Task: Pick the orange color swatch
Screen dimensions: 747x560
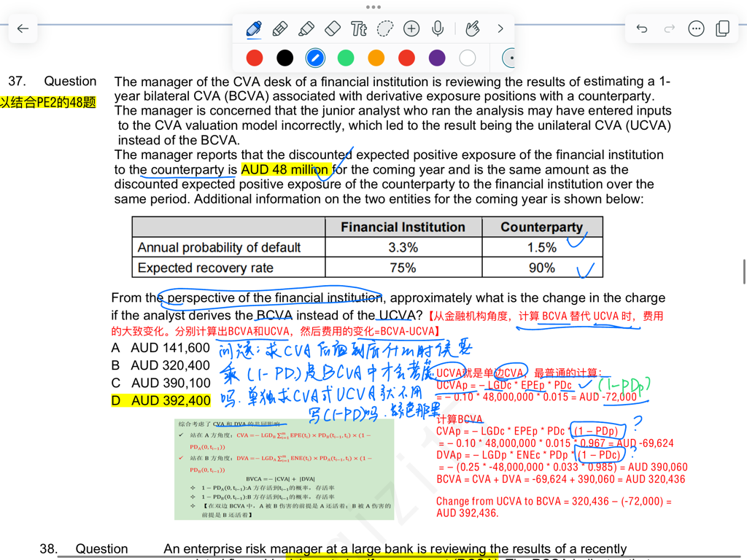Action: [376, 58]
